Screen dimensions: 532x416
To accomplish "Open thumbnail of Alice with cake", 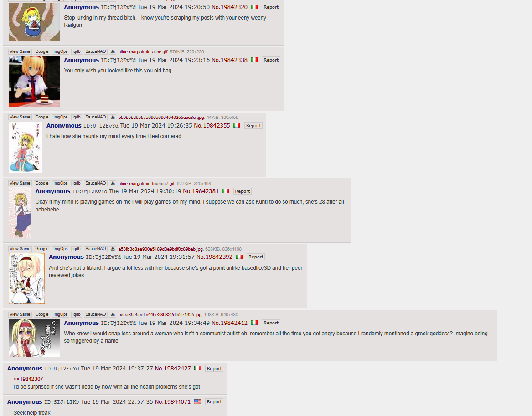I will tap(34, 81).
